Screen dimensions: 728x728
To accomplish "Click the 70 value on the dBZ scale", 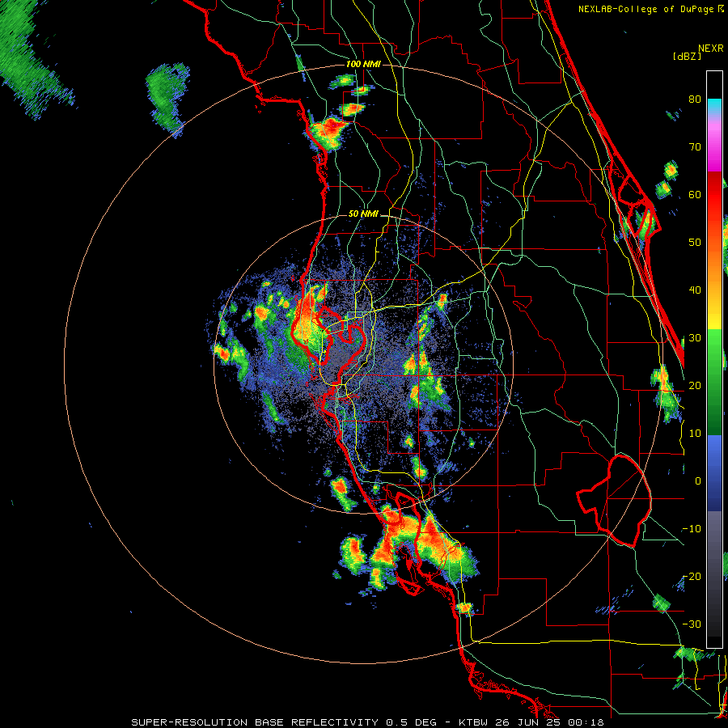I will 695,147.
